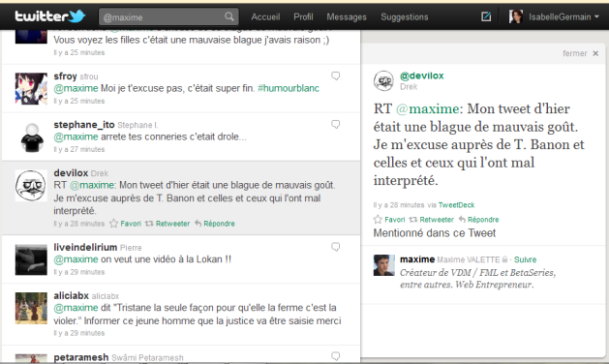Image resolution: width=609 pixels, height=364 pixels.
Task: Click 'Il y a 27 minutes' timestamp
Action: tap(79, 149)
